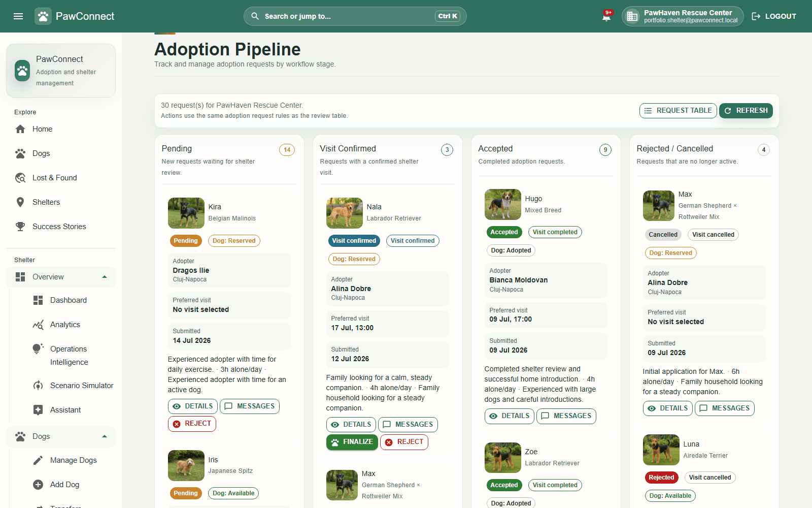Click the Shelters location pin icon
Viewport: 812px width, 508px height.
pos(20,202)
